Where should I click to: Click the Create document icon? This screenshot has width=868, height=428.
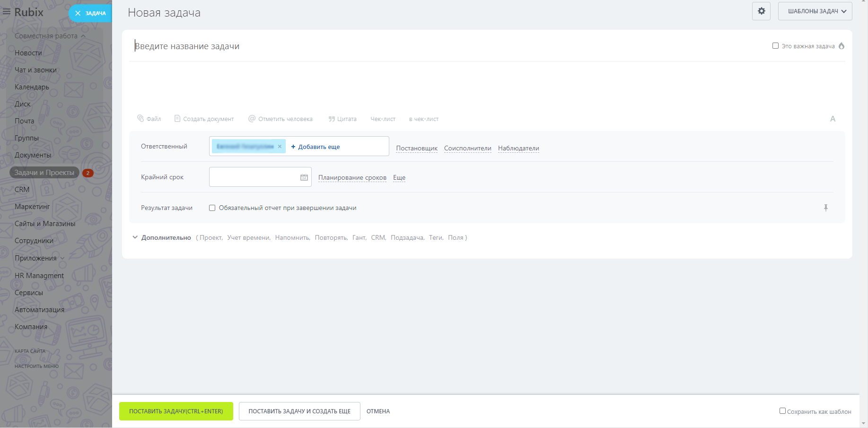click(177, 119)
